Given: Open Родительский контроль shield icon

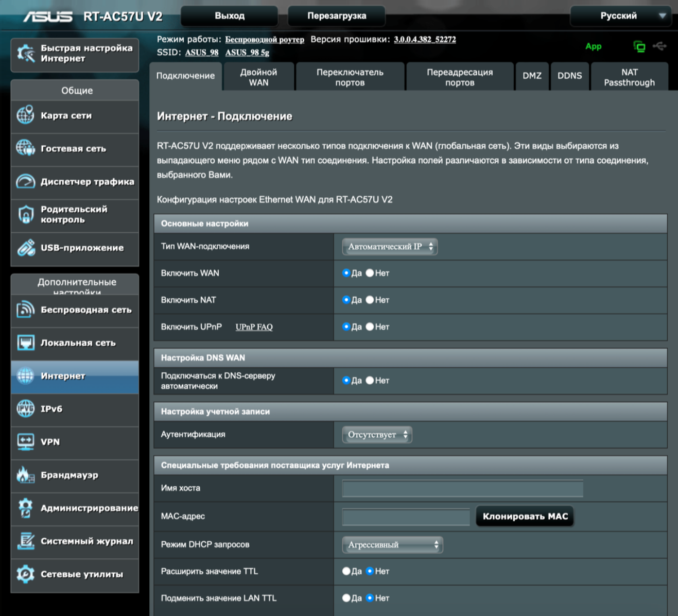Looking at the screenshot, I should tap(25, 214).
